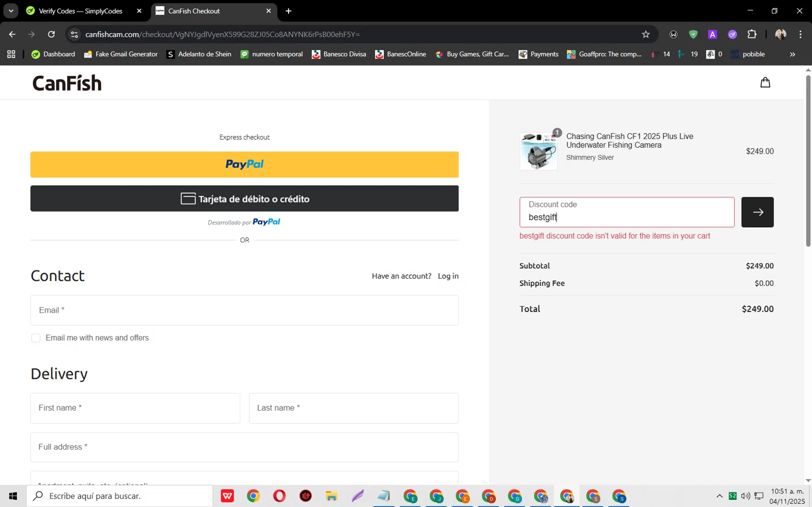Open Payments bookmark

tap(539, 54)
